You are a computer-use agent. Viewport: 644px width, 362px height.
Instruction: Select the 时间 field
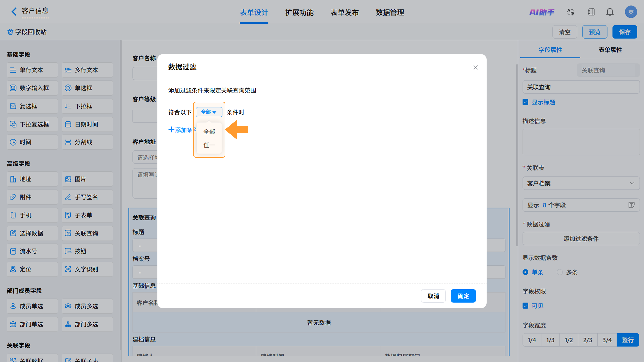[32, 142]
